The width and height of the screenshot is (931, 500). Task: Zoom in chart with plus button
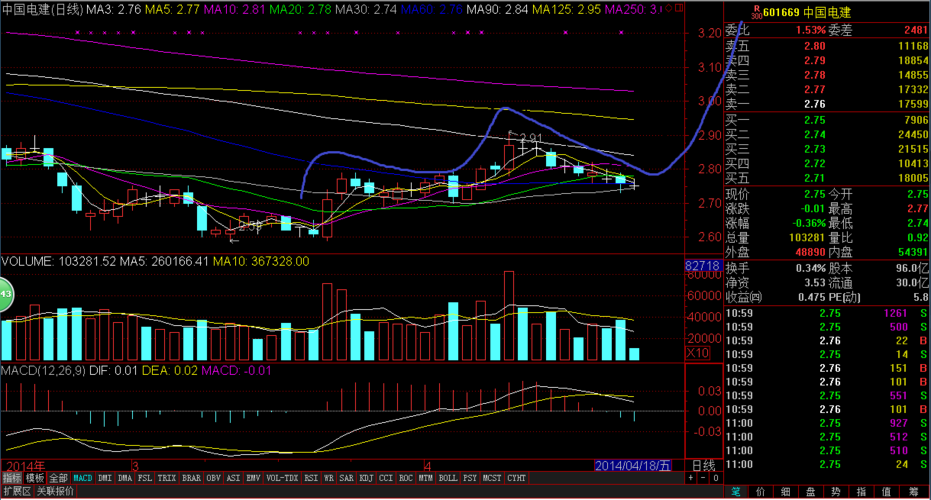pos(691,478)
